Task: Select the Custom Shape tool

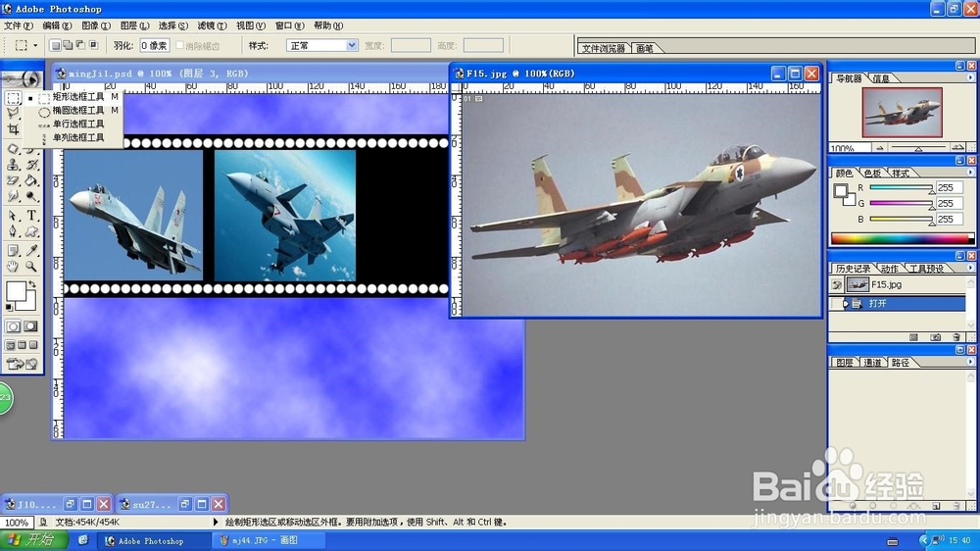Action: click(x=32, y=230)
